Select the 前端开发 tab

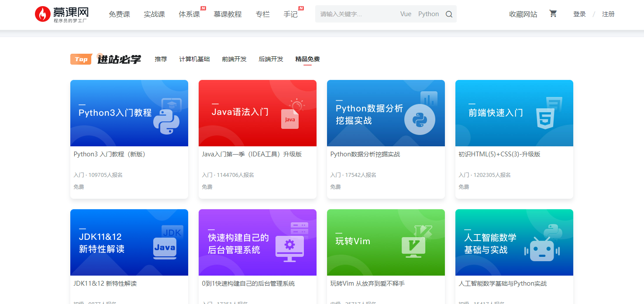coord(234,59)
